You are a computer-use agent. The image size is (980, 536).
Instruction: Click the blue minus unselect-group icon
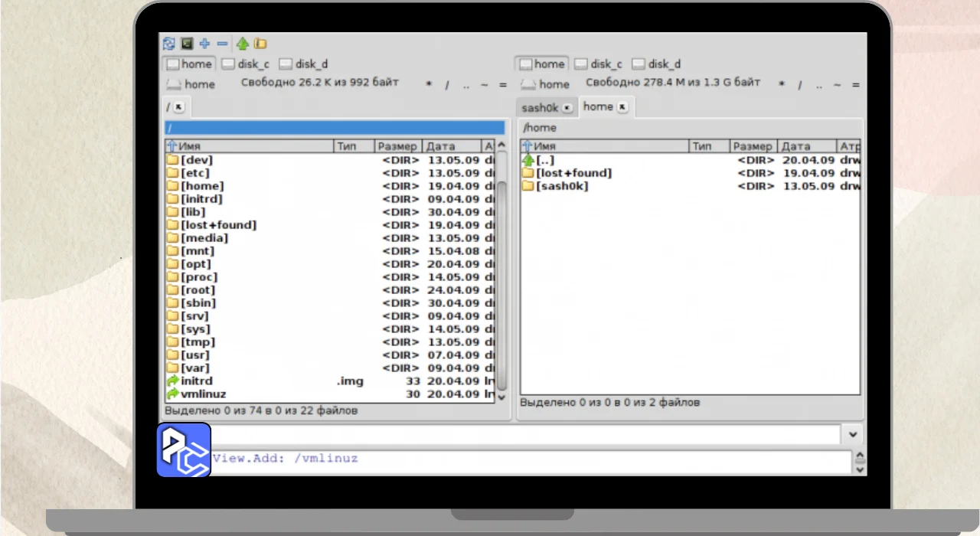(x=222, y=44)
